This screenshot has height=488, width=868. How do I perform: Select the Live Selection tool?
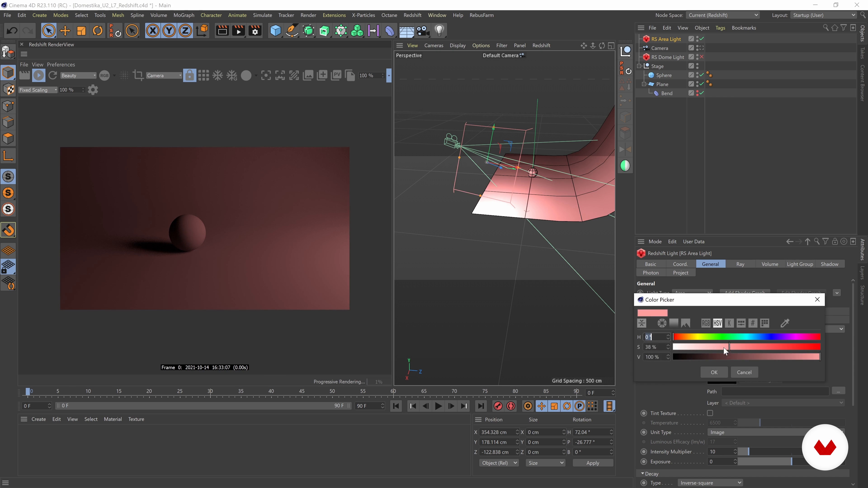click(x=49, y=31)
